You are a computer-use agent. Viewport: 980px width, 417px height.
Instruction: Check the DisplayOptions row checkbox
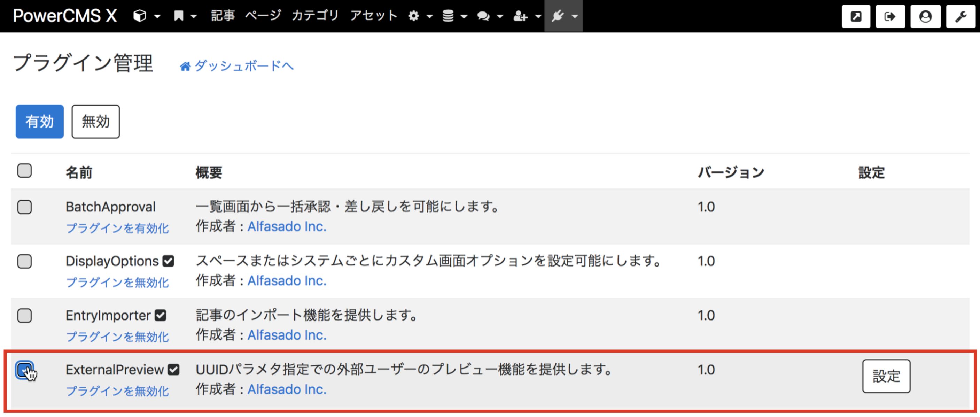pos(24,261)
